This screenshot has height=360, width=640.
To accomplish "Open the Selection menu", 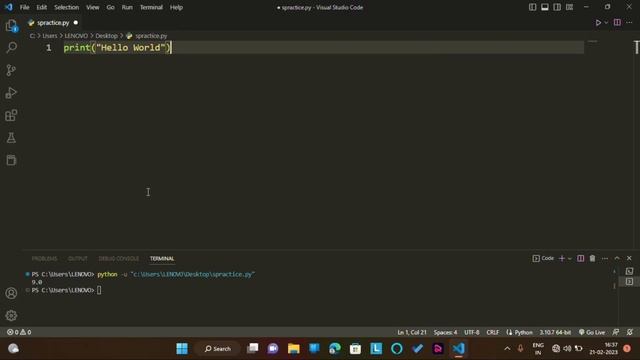I will click(x=67, y=7).
